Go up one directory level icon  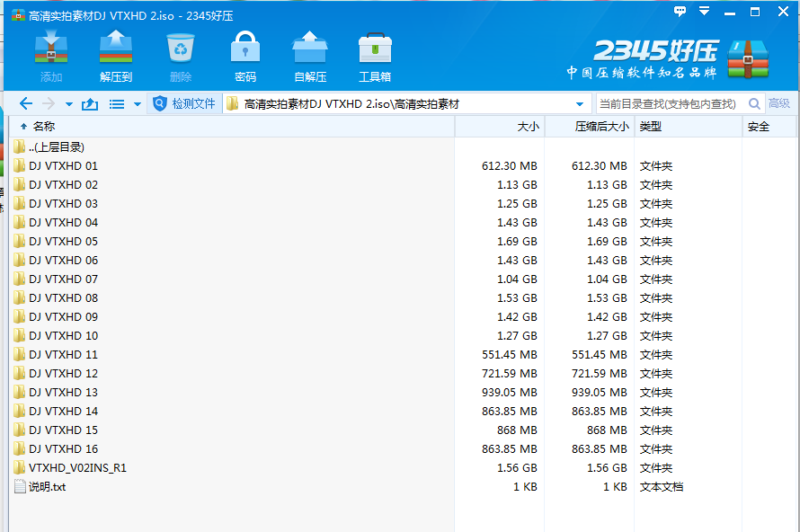coord(90,104)
